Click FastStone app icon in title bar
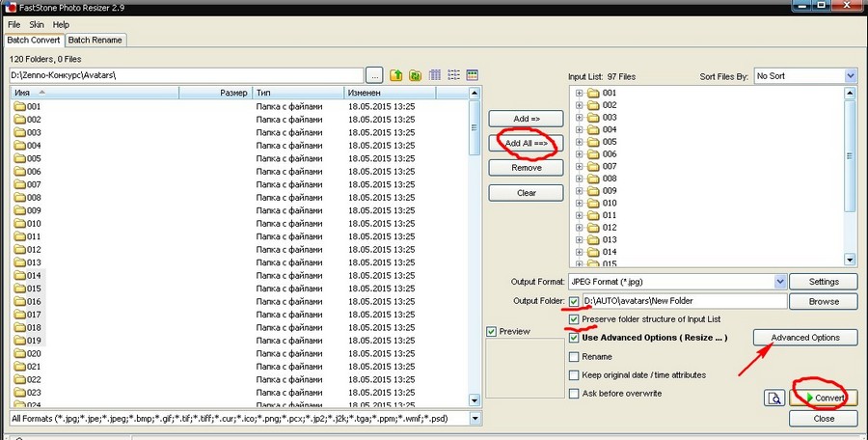This screenshot has height=440, width=868. click(9, 5)
